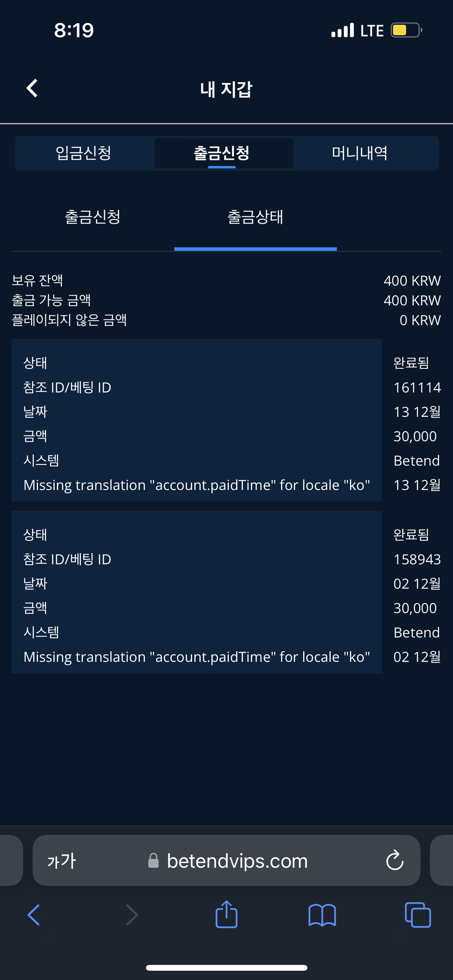Tap the home indicator bar
Viewport: 453px width, 980px height.
tap(226, 968)
